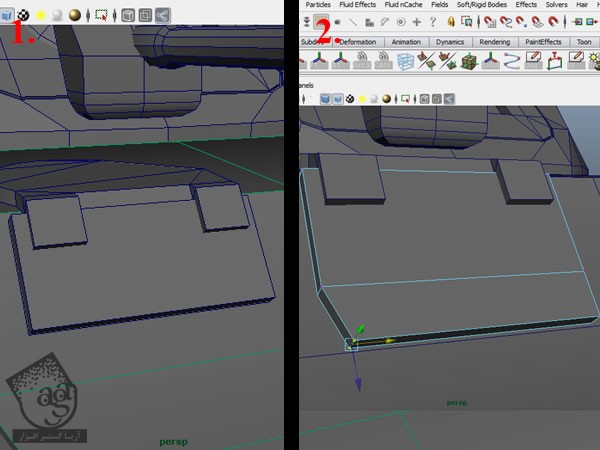Click the blue Z-axis manipulator arrow
The image size is (600, 450).
point(357,383)
